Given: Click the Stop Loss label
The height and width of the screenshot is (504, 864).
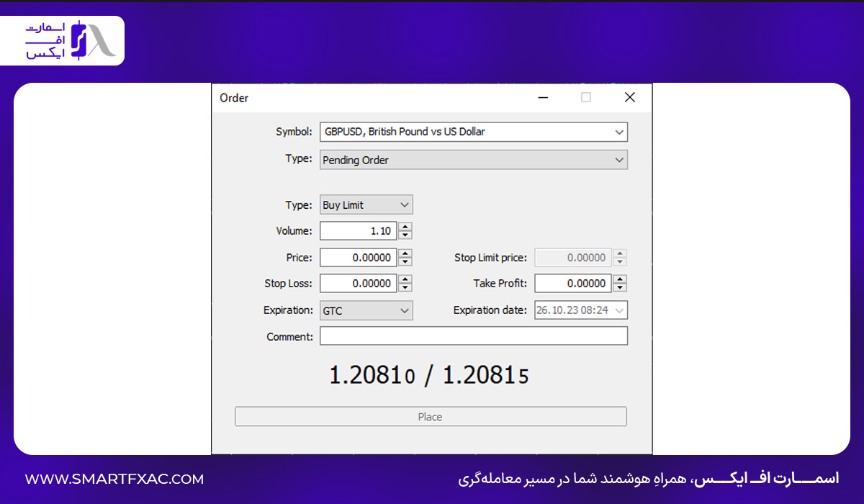Looking at the screenshot, I should [x=289, y=284].
